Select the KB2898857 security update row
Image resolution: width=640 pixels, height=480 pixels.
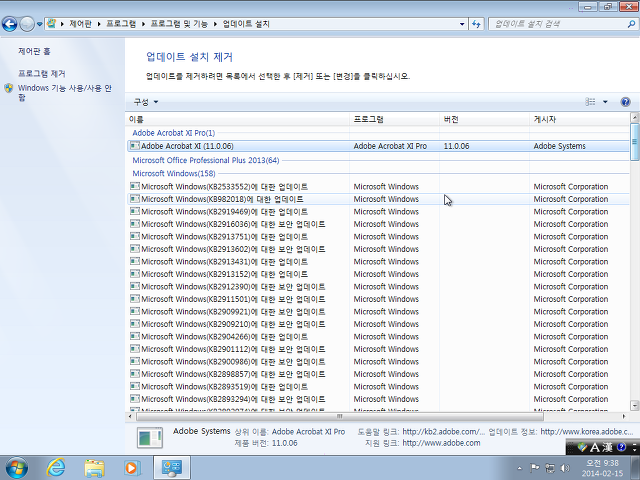tap(378, 374)
